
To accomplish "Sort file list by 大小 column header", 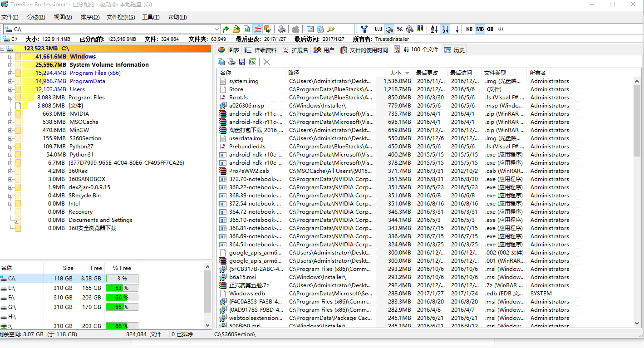I will pos(395,73).
